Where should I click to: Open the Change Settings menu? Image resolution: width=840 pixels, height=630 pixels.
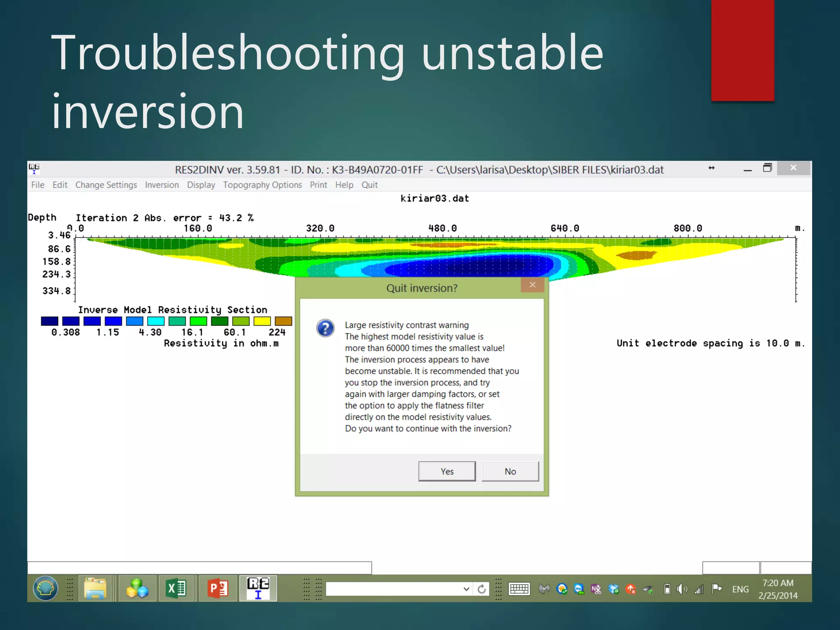[106, 185]
